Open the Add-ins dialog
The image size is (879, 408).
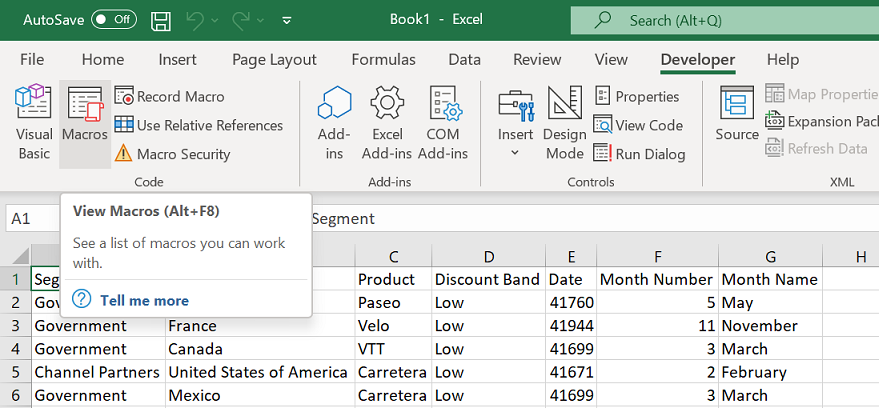coord(334,123)
